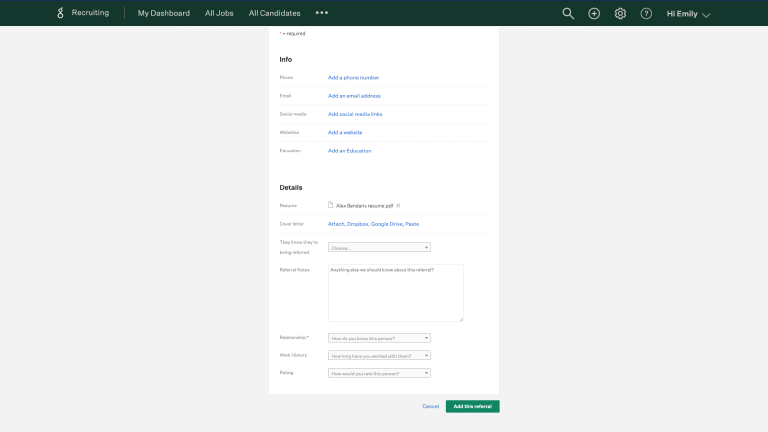Viewport: 768px width, 432px height.
Task: Open the search magnifier icon
Action: pos(568,14)
